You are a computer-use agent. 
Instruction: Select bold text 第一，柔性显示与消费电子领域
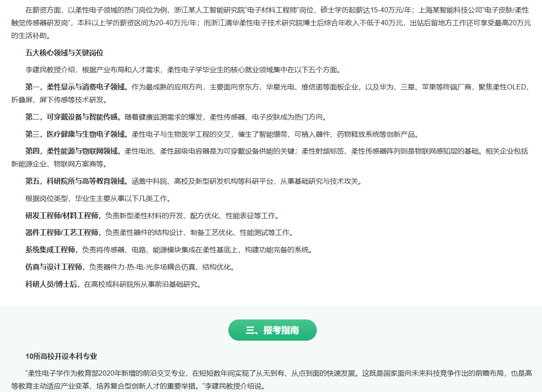tap(77, 87)
